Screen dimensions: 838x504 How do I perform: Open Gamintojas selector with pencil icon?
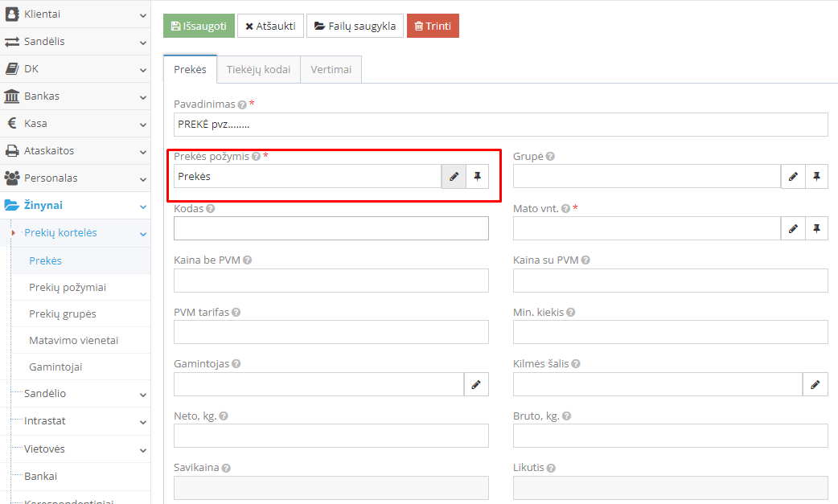476,385
